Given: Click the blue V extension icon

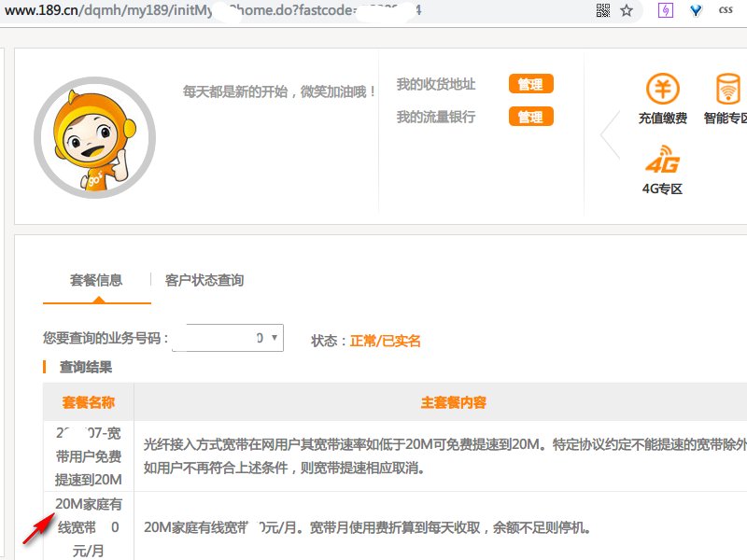Looking at the screenshot, I should click(693, 10).
